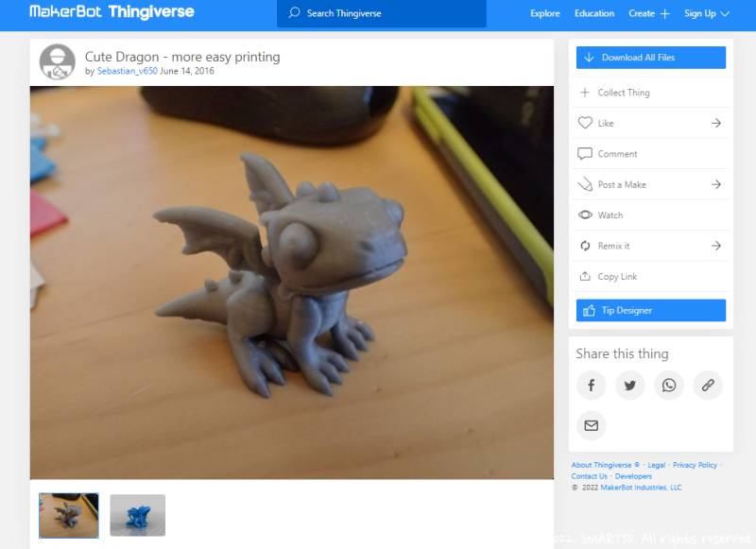
Task: Click the Collect Thing plus icon
Action: (x=585, y=92)
